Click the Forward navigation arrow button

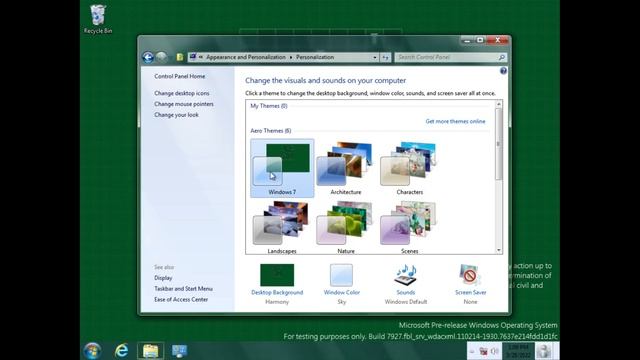click(162, 57)
